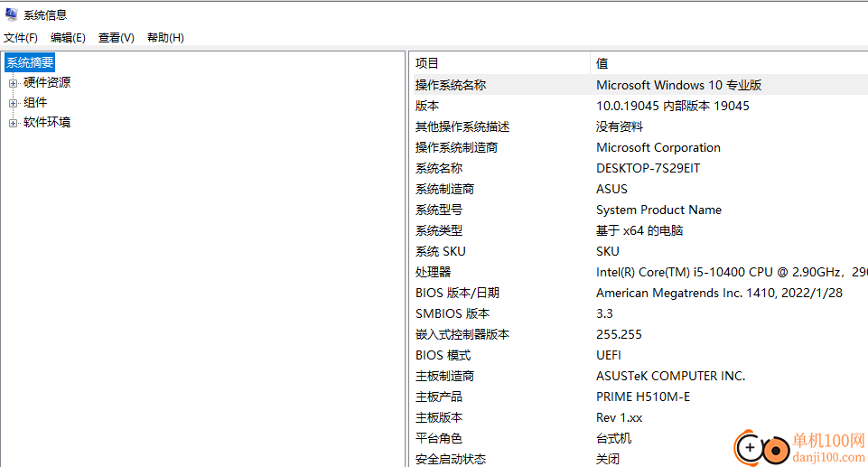Screen dimensions: 868x467
Task: Click the System Information title bar icon
Action: 11,14
